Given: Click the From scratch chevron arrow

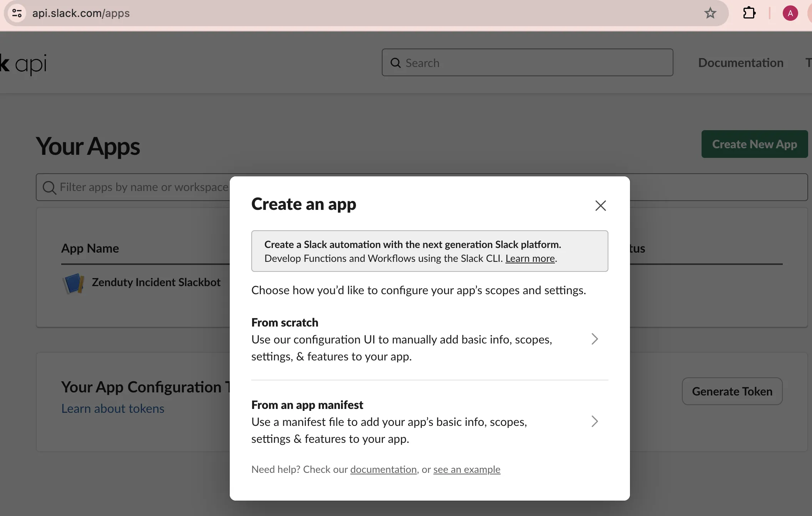Looking at the screenshot, I should 595,339.
